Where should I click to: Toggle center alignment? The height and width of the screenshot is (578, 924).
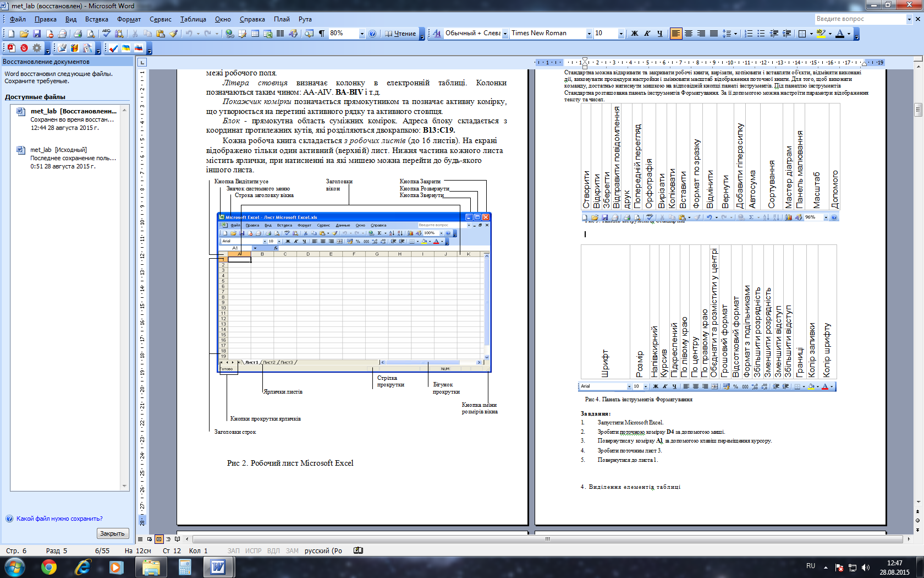(689, 34)
